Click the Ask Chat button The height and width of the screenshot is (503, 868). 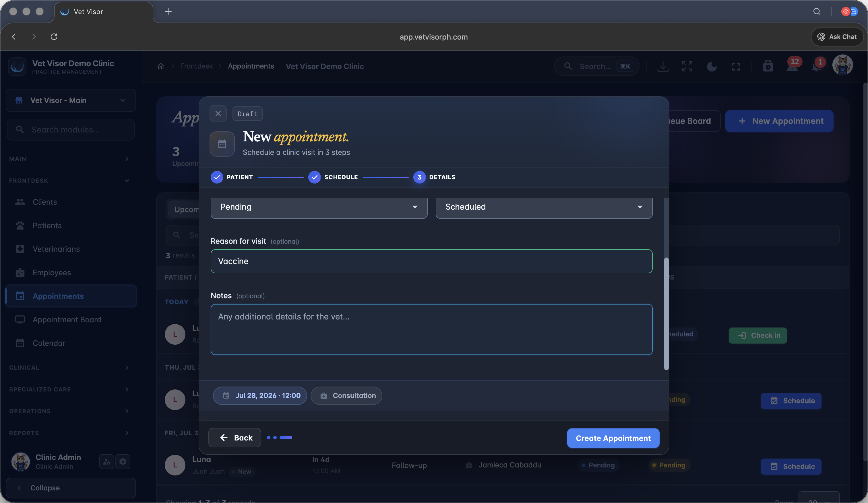coord(837,37)
